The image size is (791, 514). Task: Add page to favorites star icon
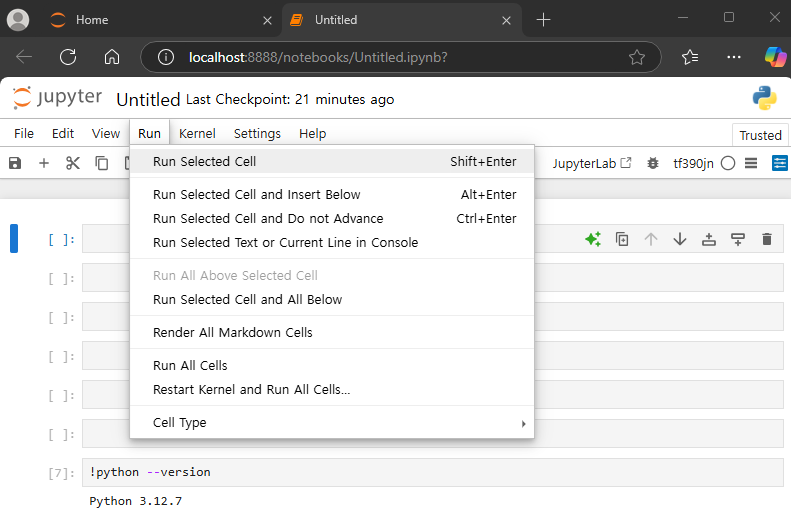point(637,57)
